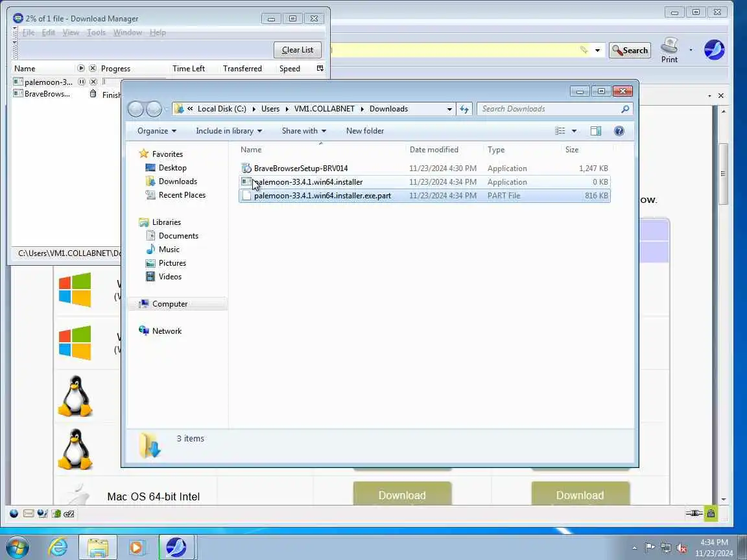Image resolution: width=747 pixels, height=560 pixels.
Task: Select Recent Places in the navigation pane
Action: point(182,194)
